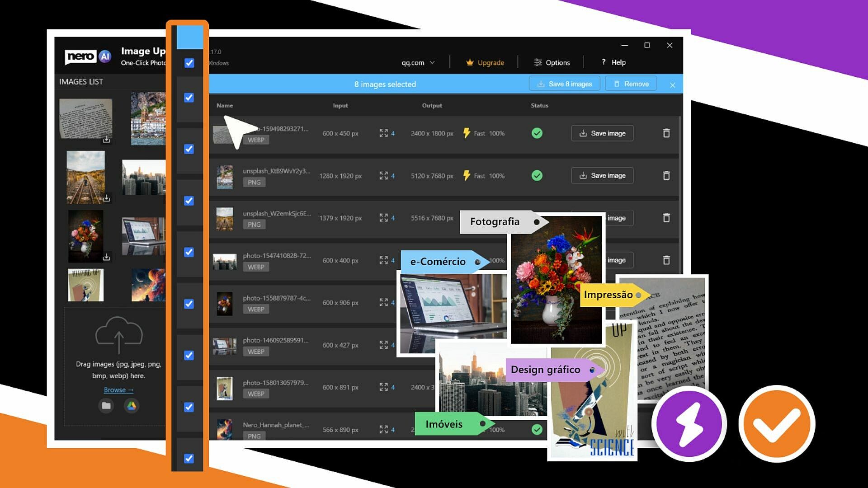Screen dimensions: 868x488
Task: Change the upscale factor for the Nero_Hannah_planet row
Action: 384,430
